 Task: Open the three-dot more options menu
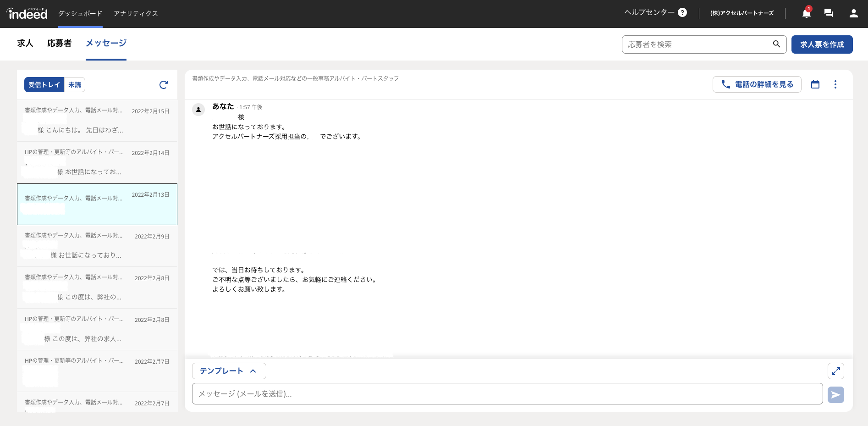[835, 84]
